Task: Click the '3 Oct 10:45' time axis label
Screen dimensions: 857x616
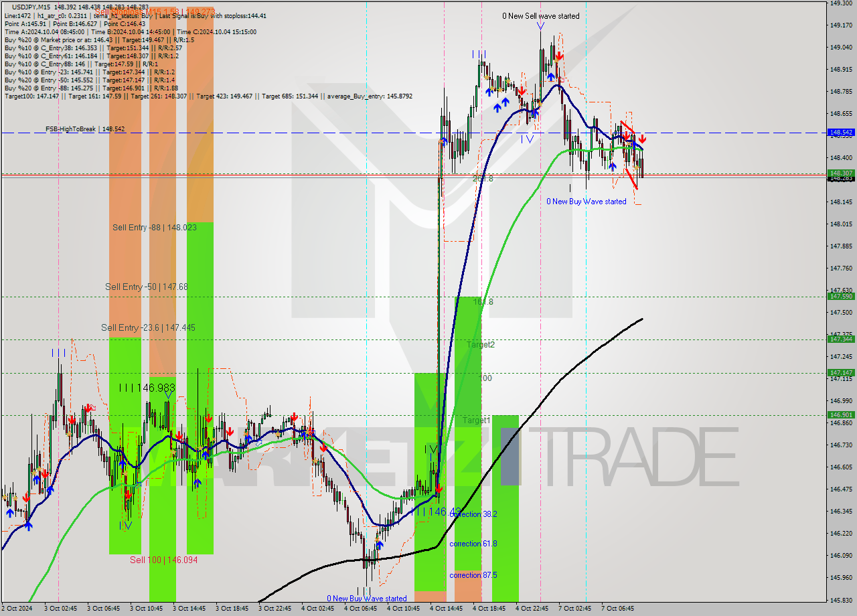Action: coord(147,609)
